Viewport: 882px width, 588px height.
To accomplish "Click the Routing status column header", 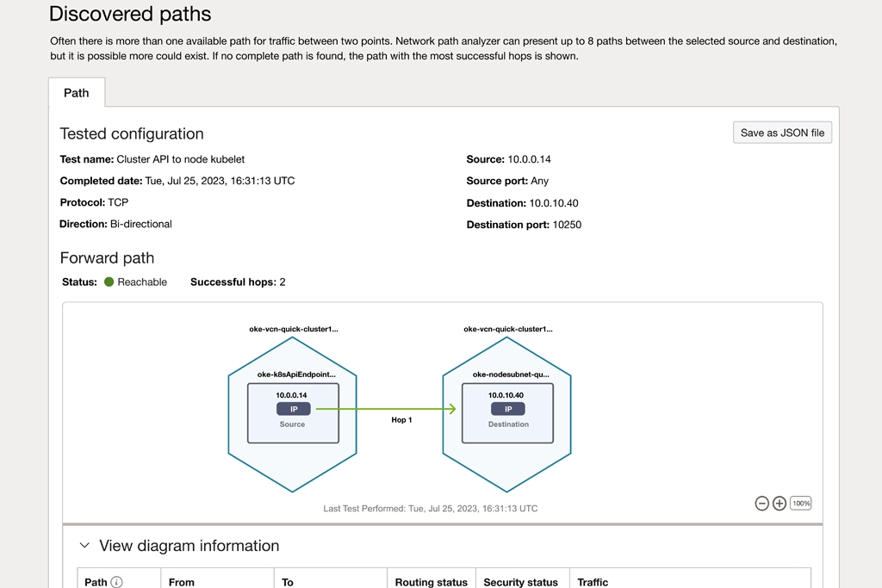I will (431, 582).
